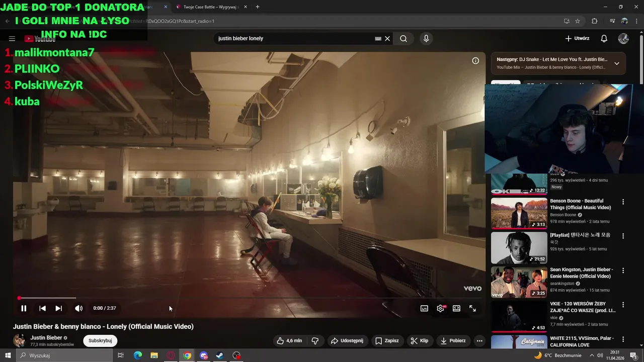Like the video with 4,6 mln likes

coord(289,340)
